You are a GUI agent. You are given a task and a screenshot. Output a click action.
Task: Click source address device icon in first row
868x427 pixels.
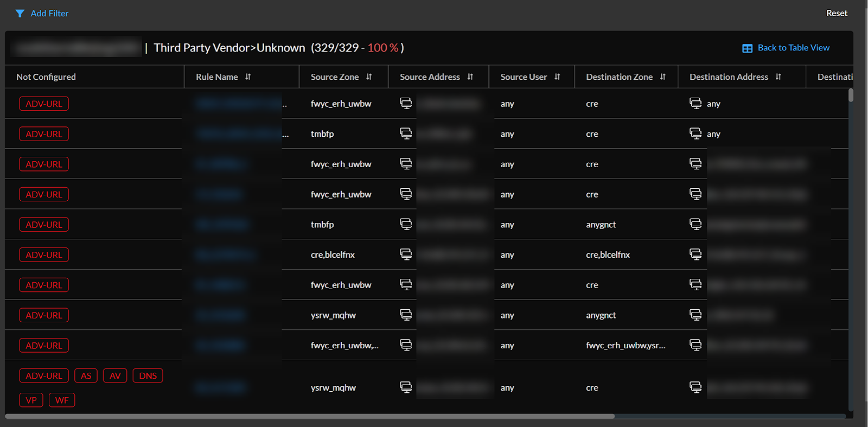(x=406, y=103)
